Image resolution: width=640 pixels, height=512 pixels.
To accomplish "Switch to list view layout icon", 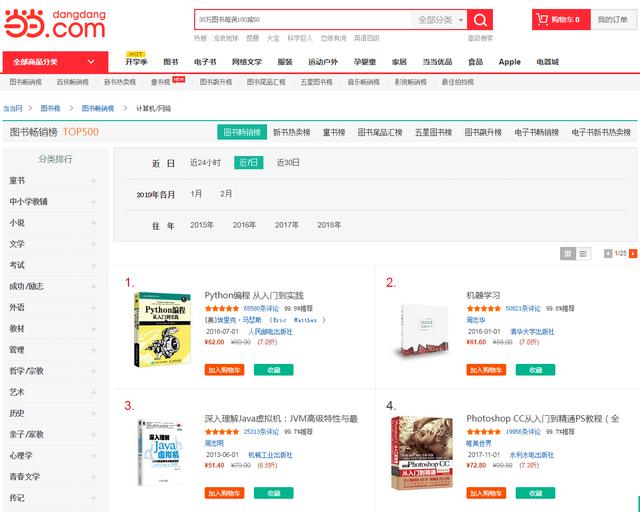I will pyautogui.click(x=583, y=254).
